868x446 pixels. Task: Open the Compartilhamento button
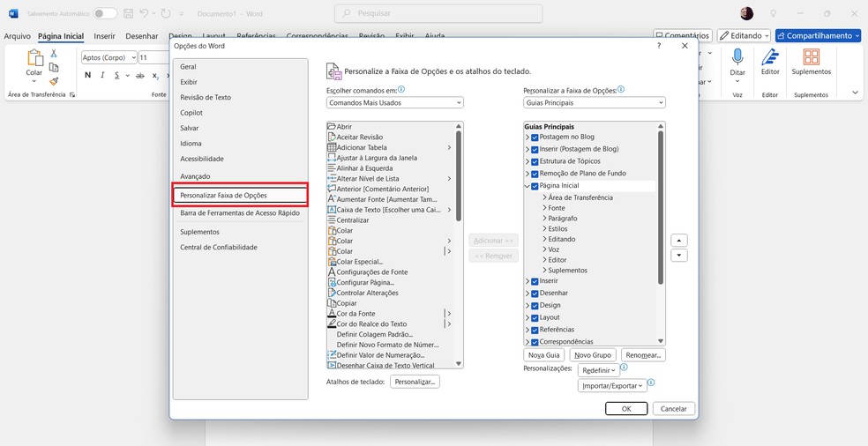click(818, 35)
